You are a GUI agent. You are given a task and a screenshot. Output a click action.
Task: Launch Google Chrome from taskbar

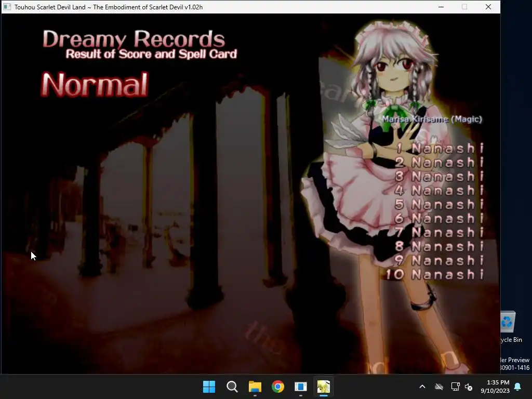point(278,387)
